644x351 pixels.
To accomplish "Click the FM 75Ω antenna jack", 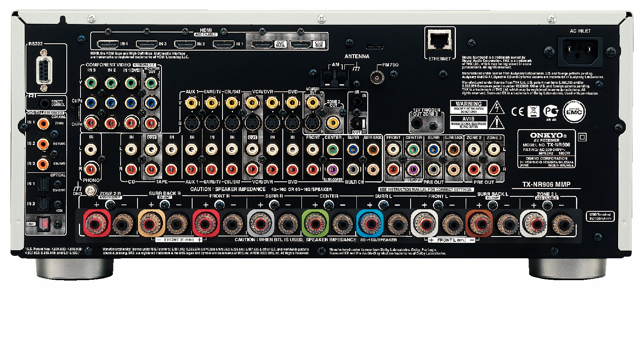I will [377, 77].
